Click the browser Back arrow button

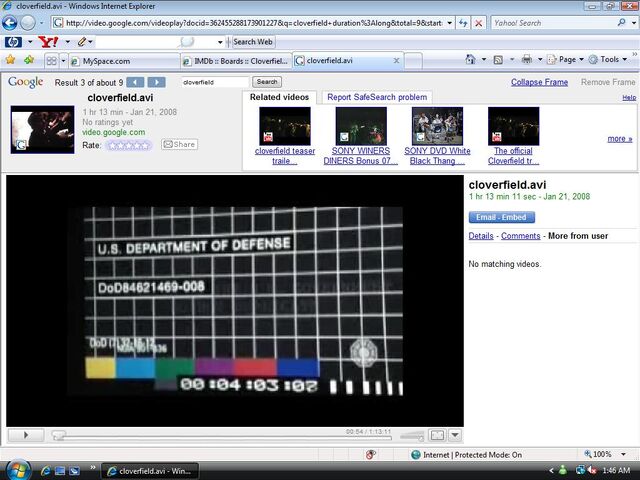[9, 23]
